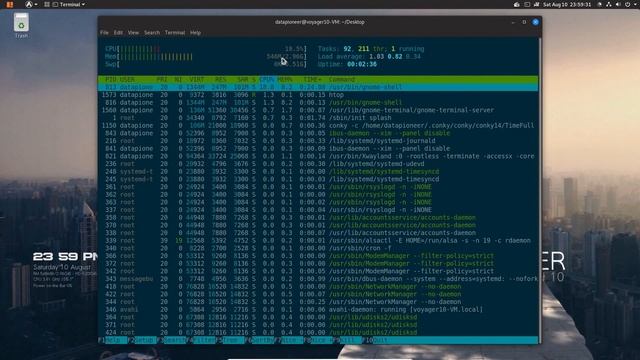
Task: Sort by the TIME+ column header
Action: point(312,80)
